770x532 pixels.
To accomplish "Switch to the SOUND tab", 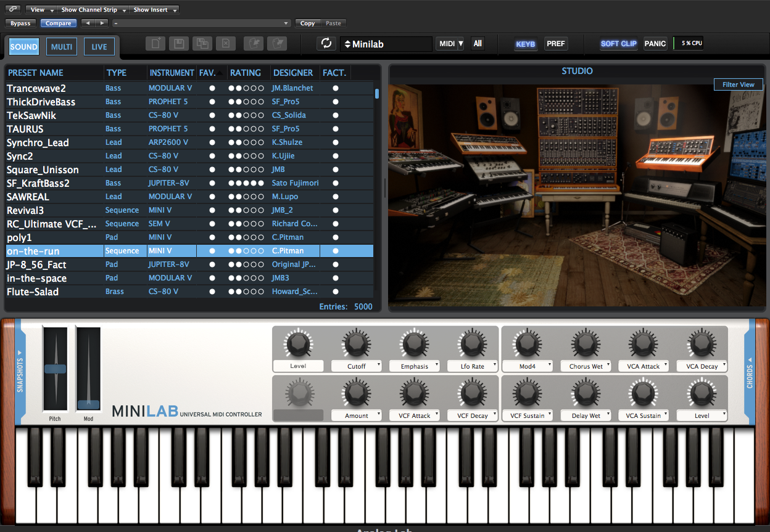I will coord(24,47).
